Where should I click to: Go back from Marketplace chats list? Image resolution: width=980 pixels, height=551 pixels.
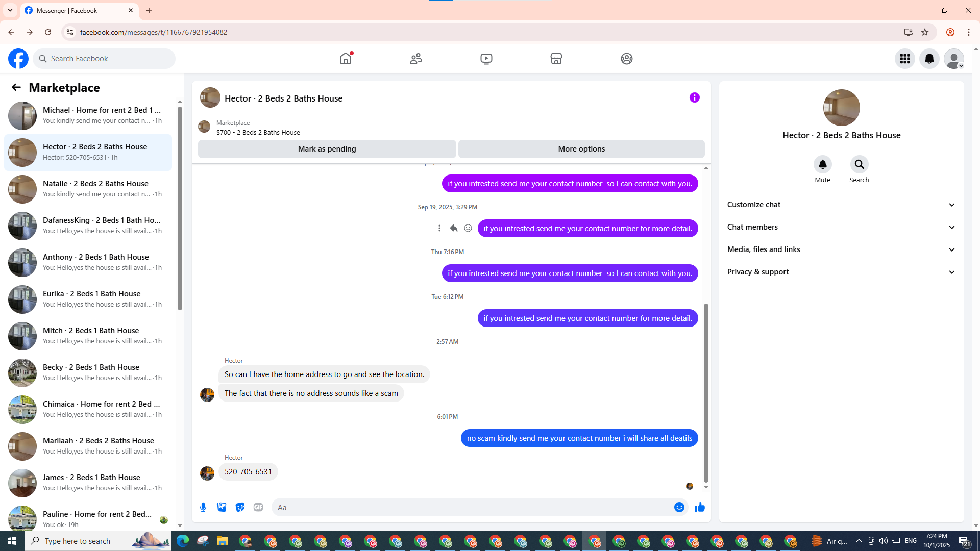coord(16,87)
